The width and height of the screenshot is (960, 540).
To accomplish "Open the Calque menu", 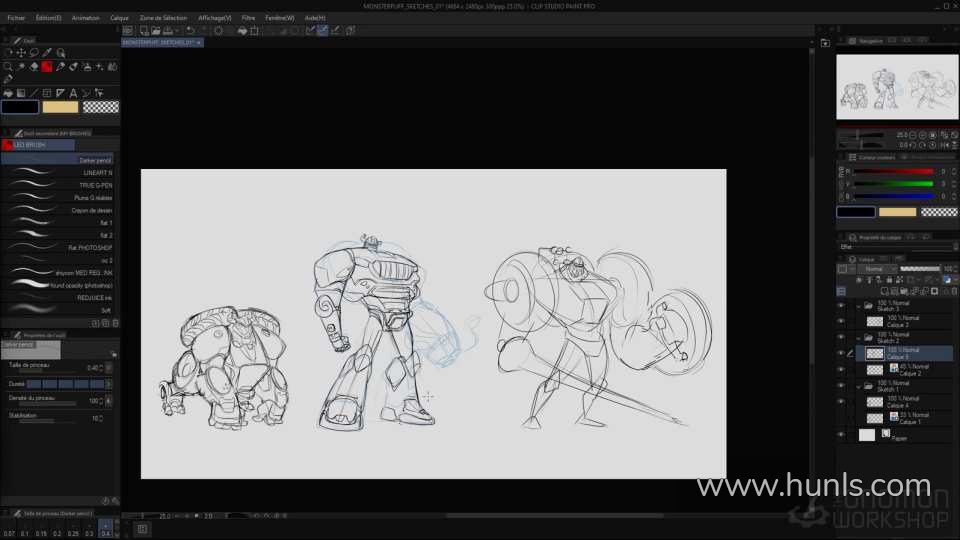I will [x=119, y=18].
